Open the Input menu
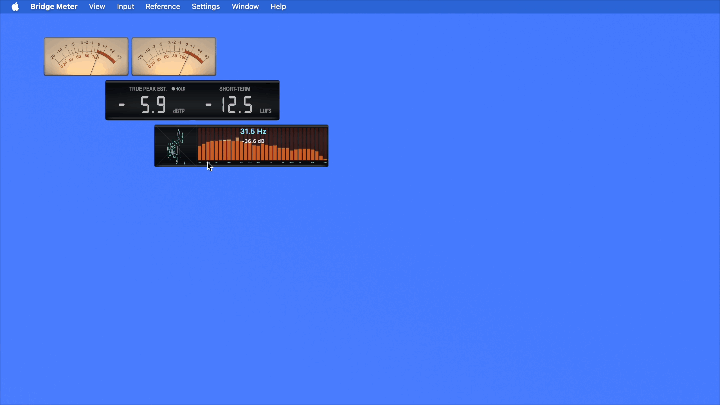Viewport: 720px width, 405px height. (125, 6)
